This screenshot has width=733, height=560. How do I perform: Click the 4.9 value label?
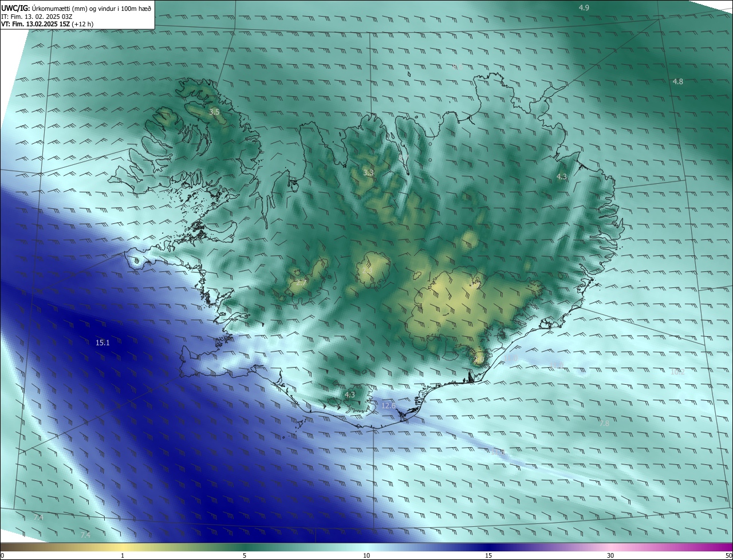click(584, 7)
